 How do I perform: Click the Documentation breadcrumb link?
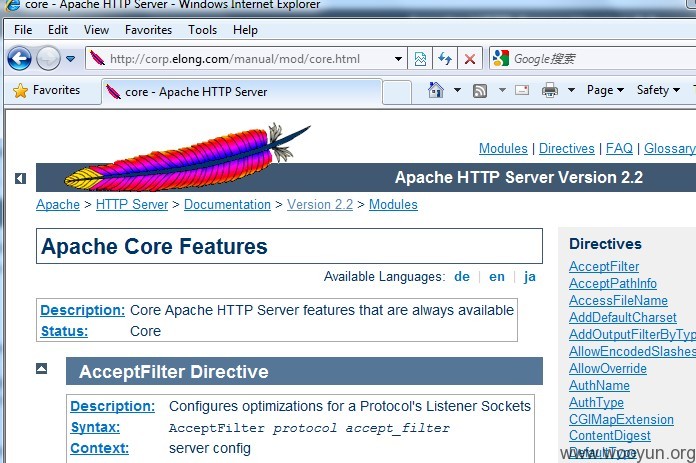[227, 205]
